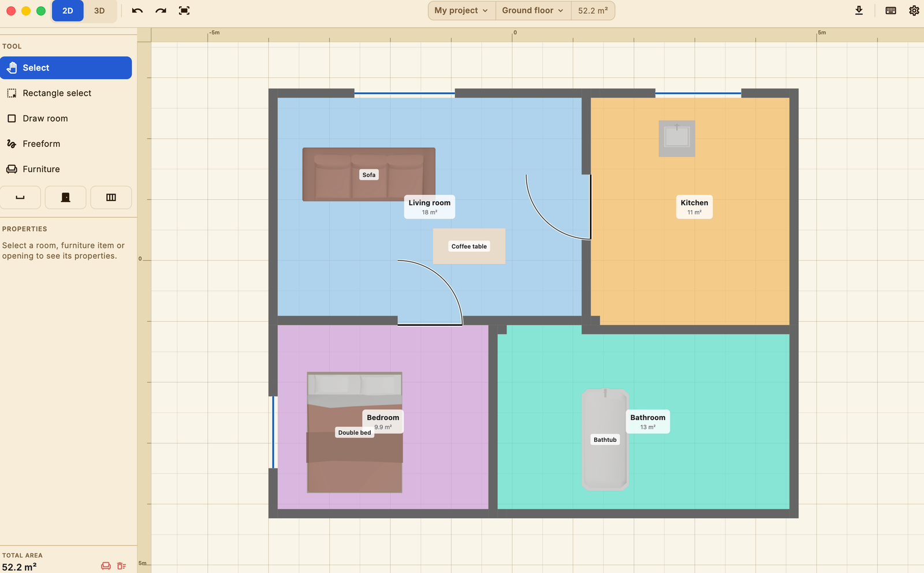The width and height of the screenshot is (924, 573).
Task: Click the red sofa icon beside total area
Action: (x=106, y=566)
